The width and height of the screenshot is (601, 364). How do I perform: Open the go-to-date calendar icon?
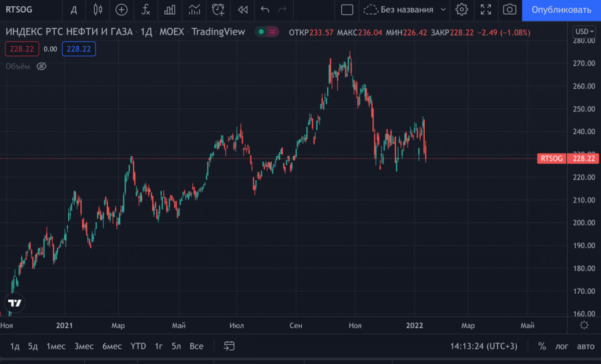tap(229, 346)
